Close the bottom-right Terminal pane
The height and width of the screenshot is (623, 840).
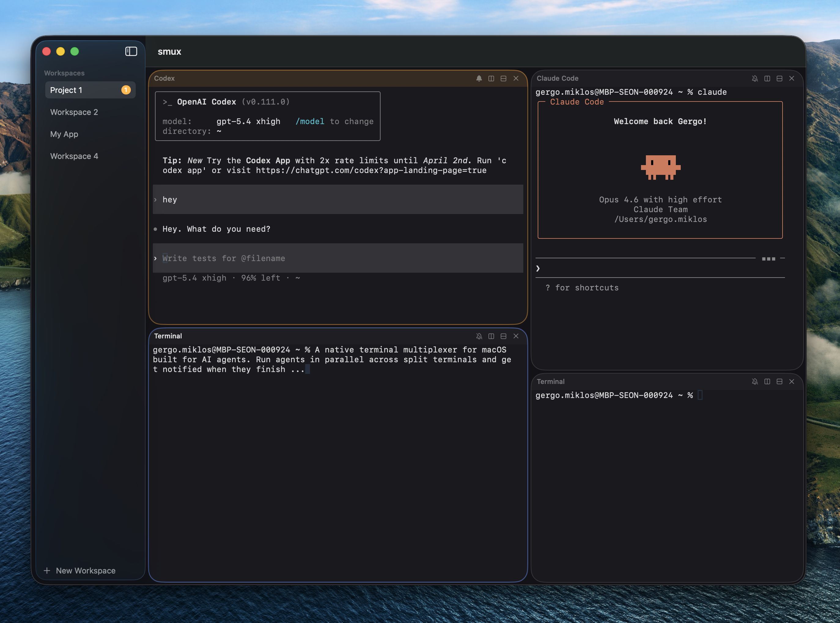792,382
